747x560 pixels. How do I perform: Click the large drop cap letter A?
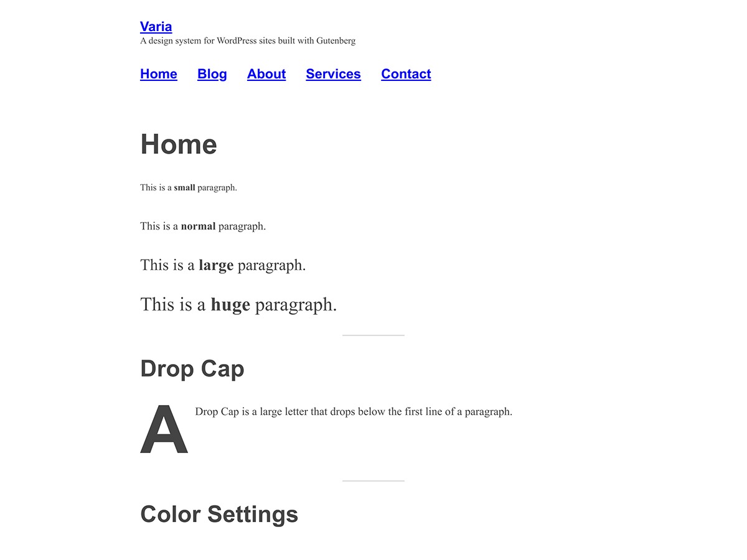tap(164, 428)
